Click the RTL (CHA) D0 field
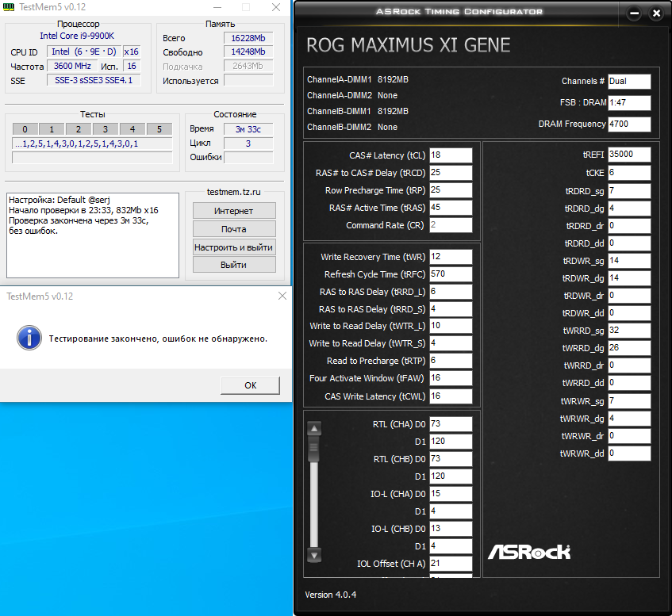Image resolution: width=672 pixels, height=616 pixels. tap(451, 424)
